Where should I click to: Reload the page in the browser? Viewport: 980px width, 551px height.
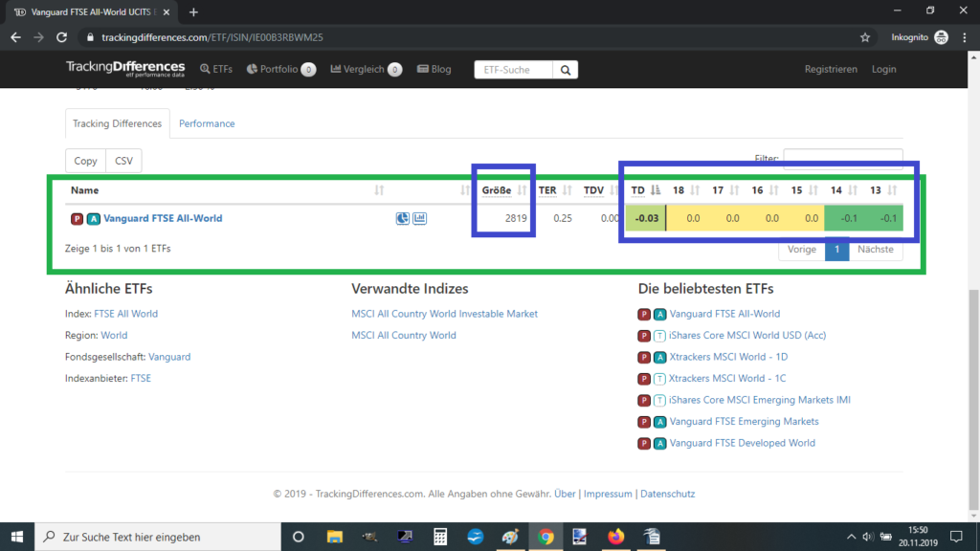(61, 37)
